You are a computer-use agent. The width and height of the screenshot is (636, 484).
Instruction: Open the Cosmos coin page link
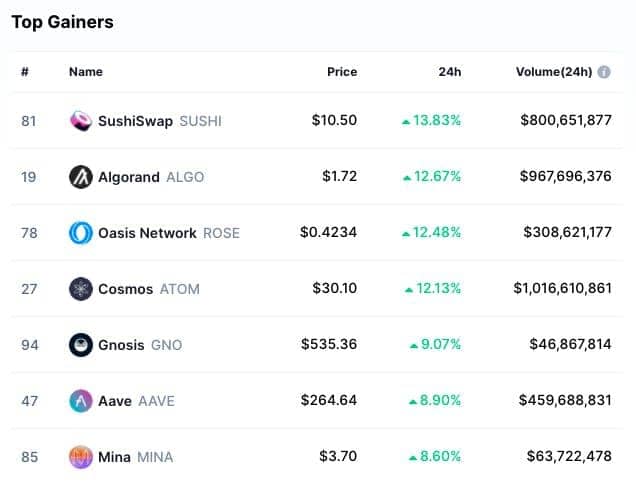125,289
